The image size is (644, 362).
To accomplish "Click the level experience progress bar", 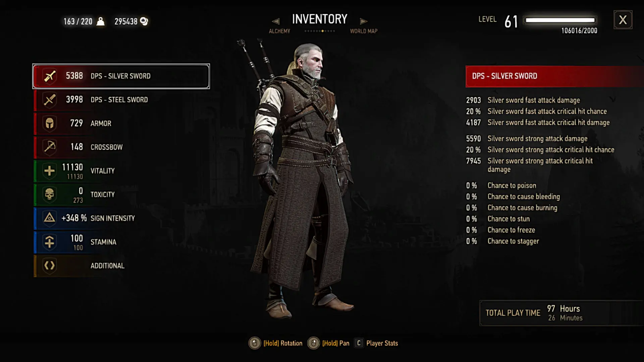I will 560,20.
